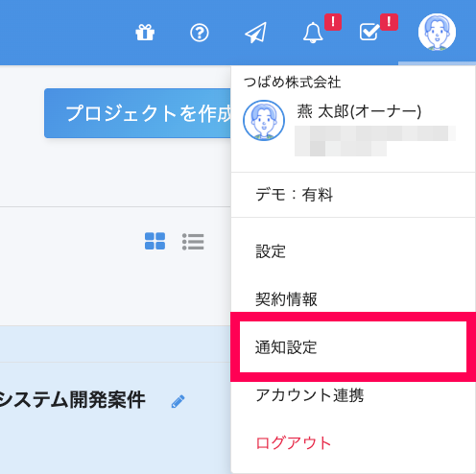Choose 通知設定 in the dropdown menu
The width and height of the screenshot is (476, 474).
coord(353,347)
